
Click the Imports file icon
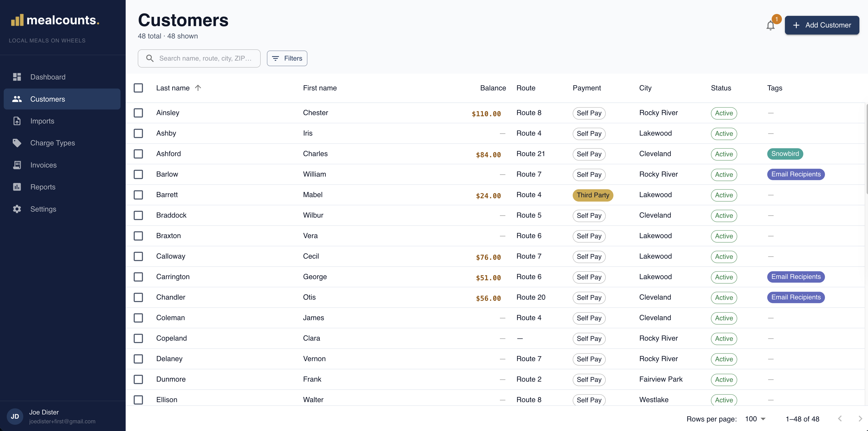[x=17, y=121]
